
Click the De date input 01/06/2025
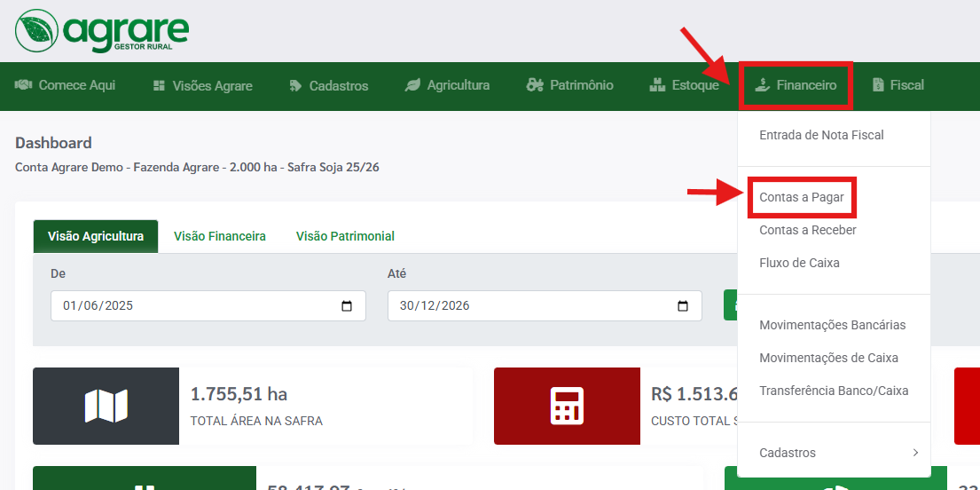pyautogui.click(x=208, y=306)
